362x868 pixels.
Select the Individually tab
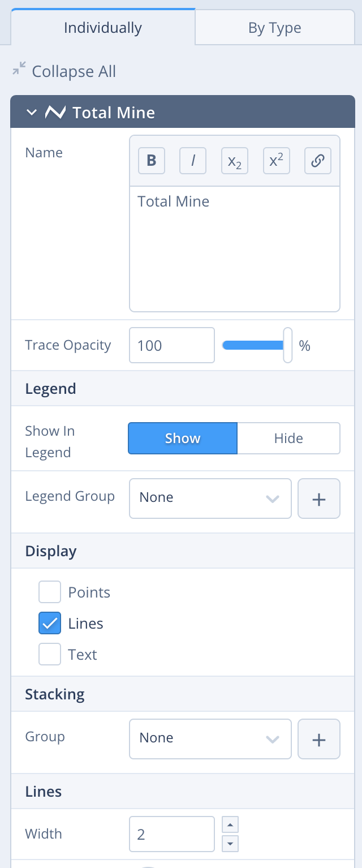pos(103,28)
